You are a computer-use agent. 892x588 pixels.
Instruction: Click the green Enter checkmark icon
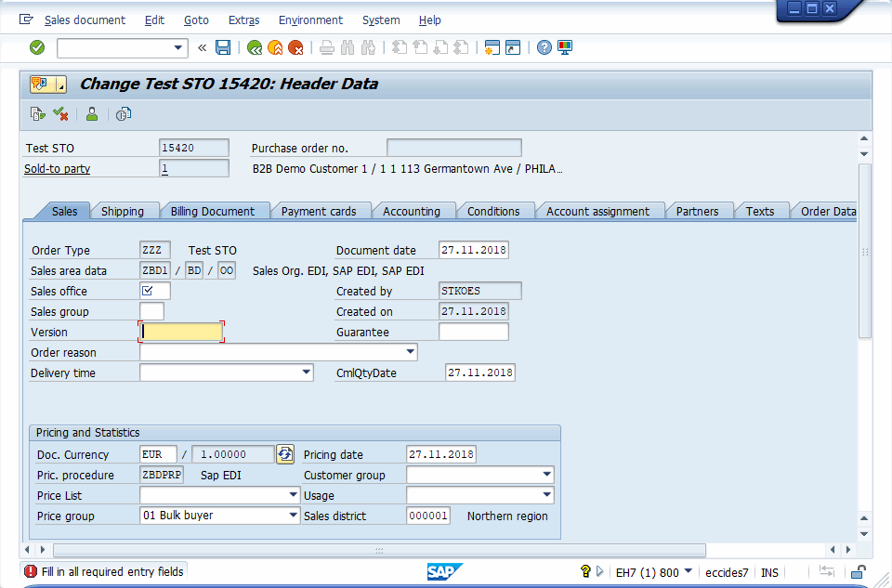pyautogui.click(x=37, y=47)
